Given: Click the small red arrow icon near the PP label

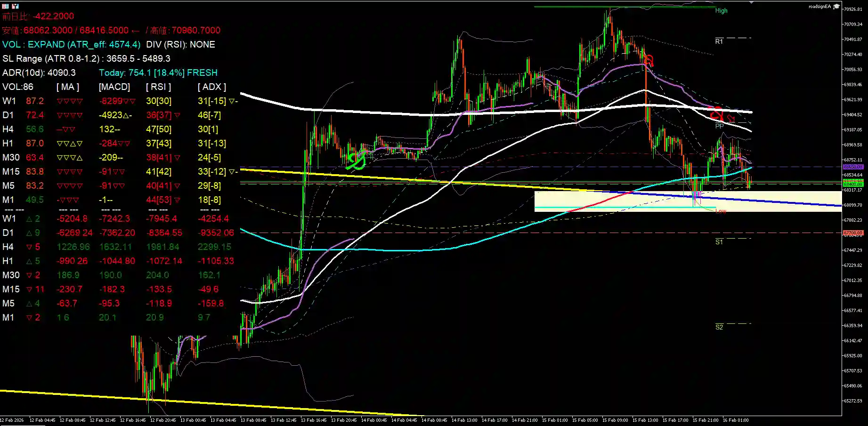Looking at the screenshot, I should point(731,118).
